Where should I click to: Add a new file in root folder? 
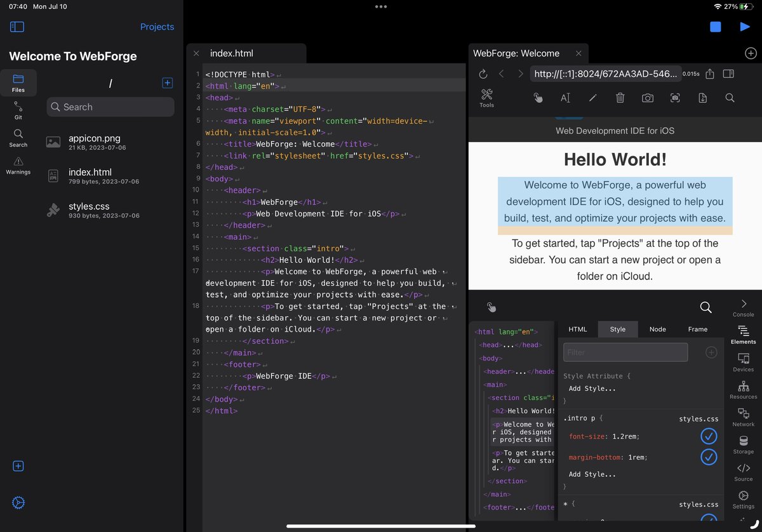click(168, 83)
